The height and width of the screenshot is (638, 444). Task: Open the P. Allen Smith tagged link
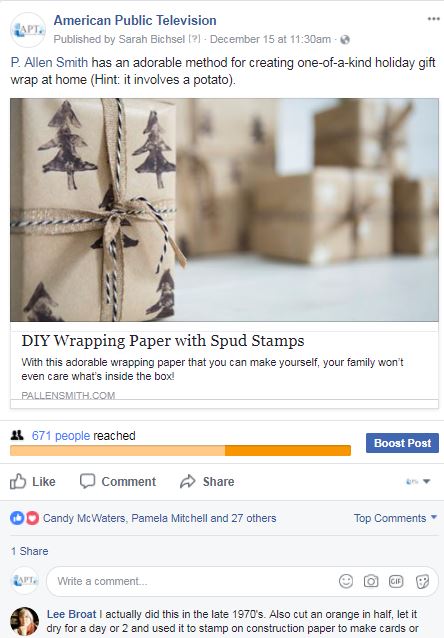49,63
